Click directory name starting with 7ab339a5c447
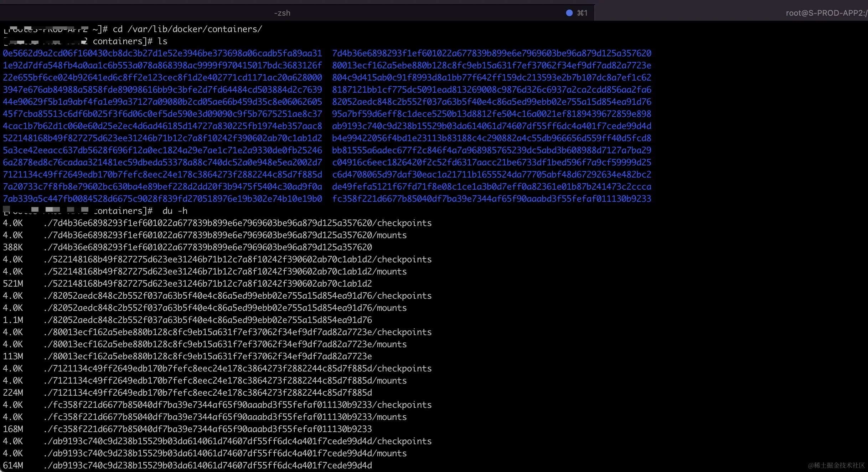Image resolution: width=868 pixels, height=472 pixels. tap(162, 199)
